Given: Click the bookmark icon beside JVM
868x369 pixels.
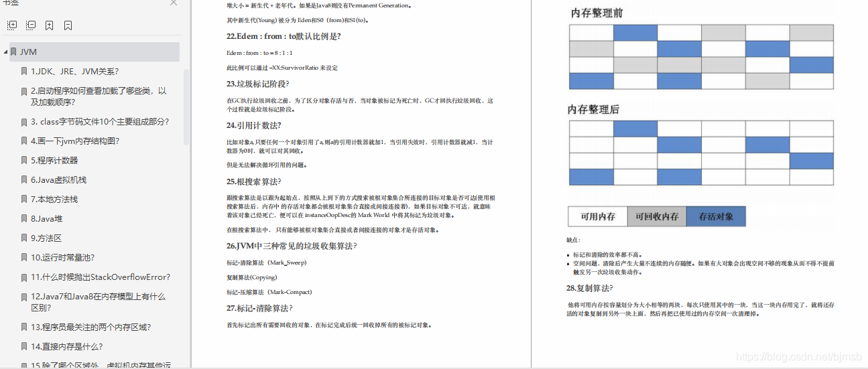Looking at the screenshot, I should point(13,52).
